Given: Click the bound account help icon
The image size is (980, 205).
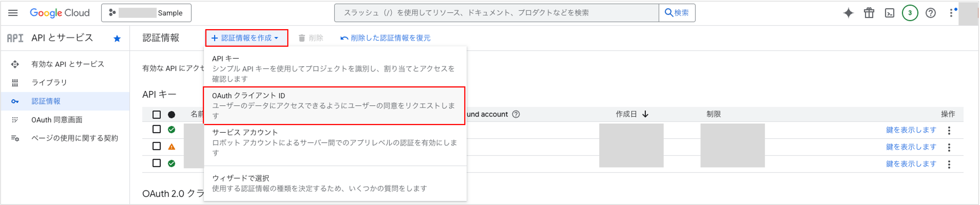Looking at the screenshot, I should (x=516, y=114).
